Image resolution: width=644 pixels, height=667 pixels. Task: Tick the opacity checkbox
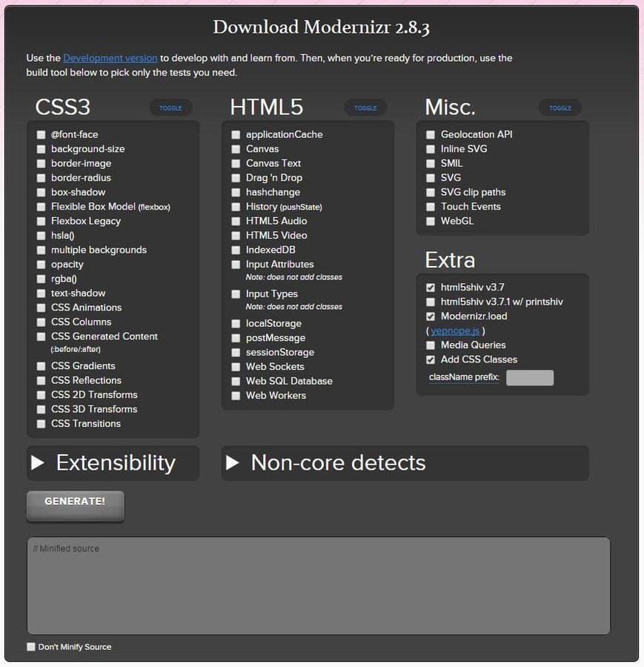pyautogui.click(x=41, y=265)
